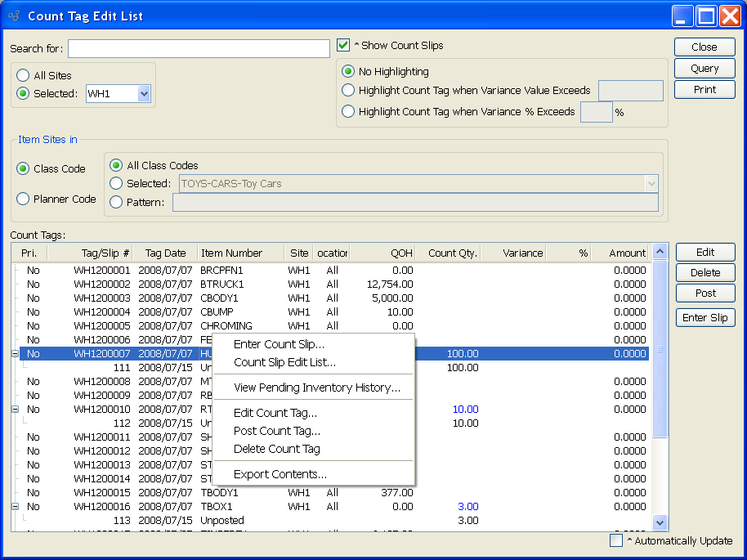
Task: Click the Search for text field
Action: pos(199,49)
